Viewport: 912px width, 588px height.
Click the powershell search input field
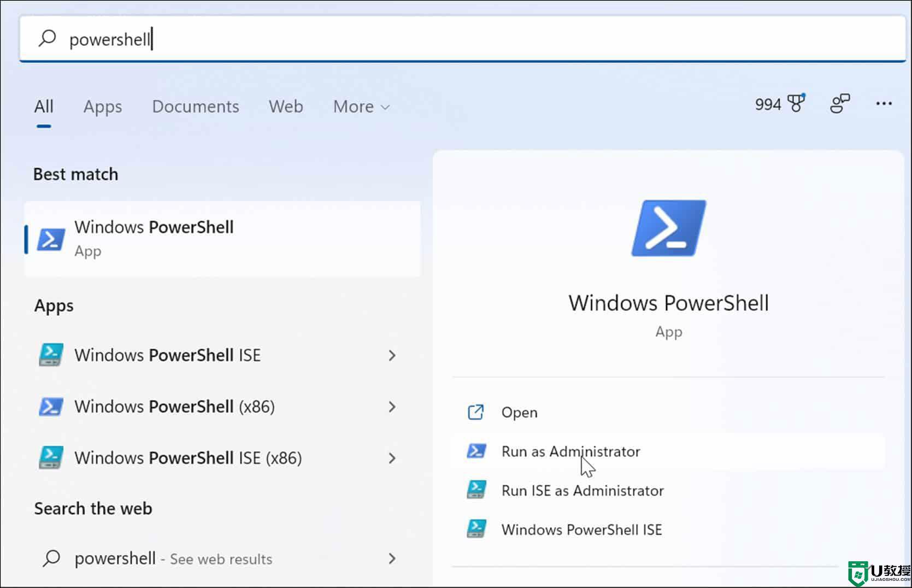click(462, 39)
